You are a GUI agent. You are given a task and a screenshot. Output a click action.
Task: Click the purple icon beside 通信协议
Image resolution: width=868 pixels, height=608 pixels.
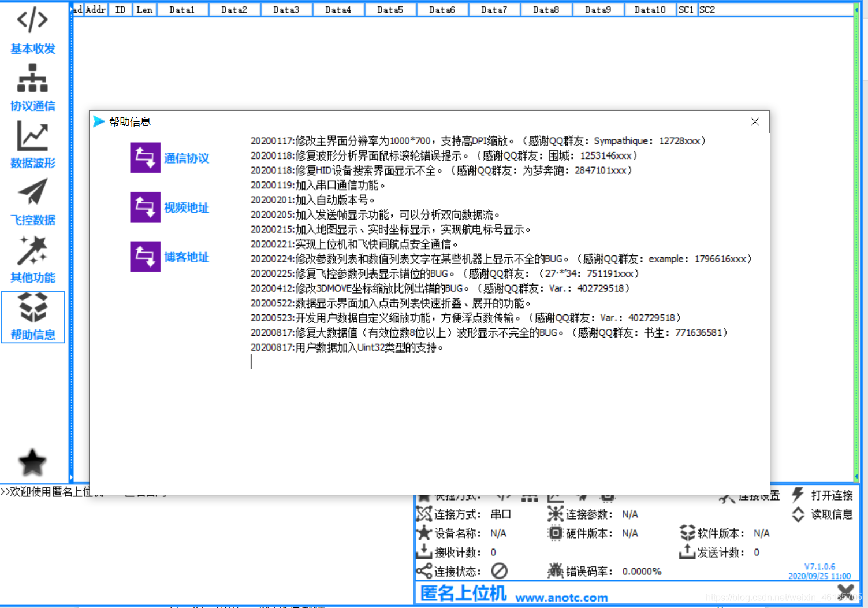click(145, 157)
